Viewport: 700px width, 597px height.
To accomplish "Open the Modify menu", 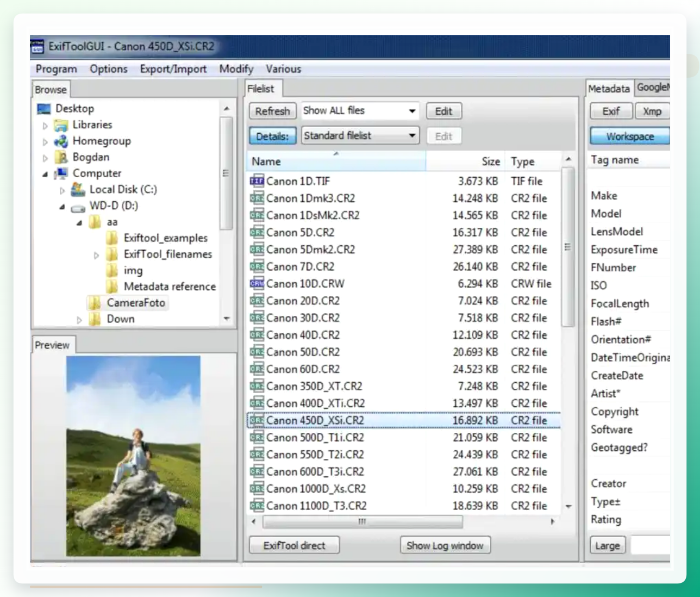I will tap(236, 69).
